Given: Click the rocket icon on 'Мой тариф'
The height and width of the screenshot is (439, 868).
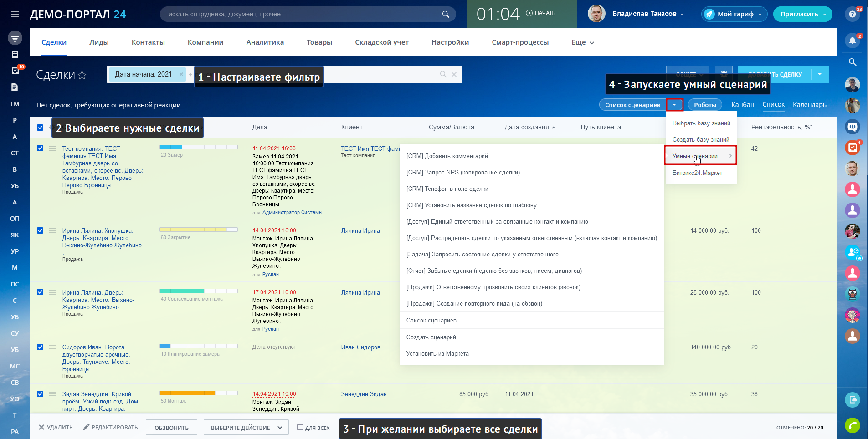Looking at the screenshot, I should coord(709,14).
